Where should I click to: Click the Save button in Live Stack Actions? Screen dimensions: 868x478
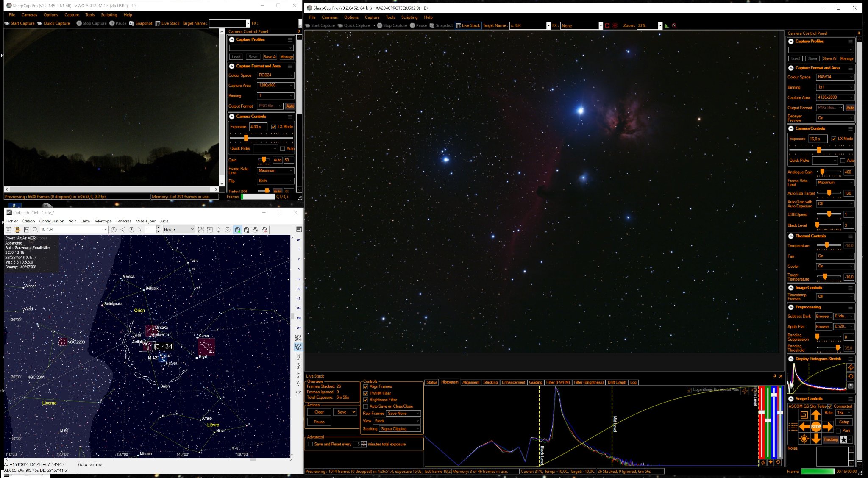point(342,412)
